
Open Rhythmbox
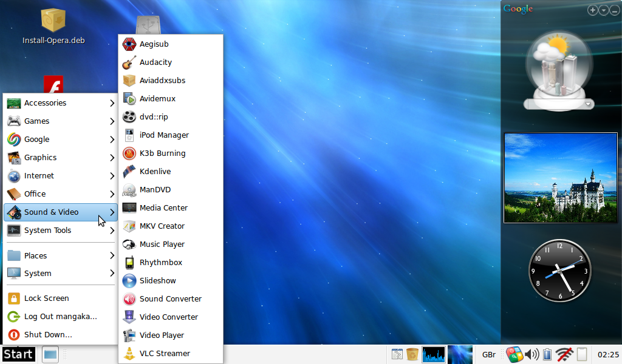(x=171, y=263)
